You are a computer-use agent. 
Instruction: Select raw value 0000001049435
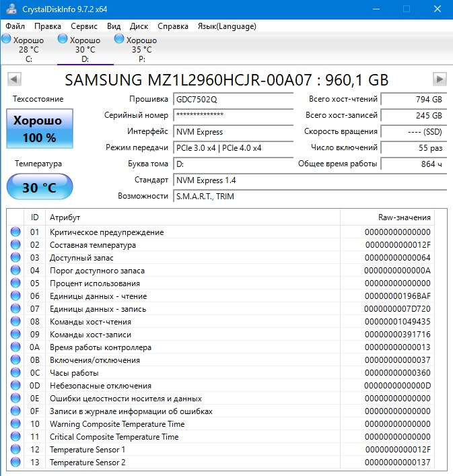pyautogui.click(x=398, y=321)
